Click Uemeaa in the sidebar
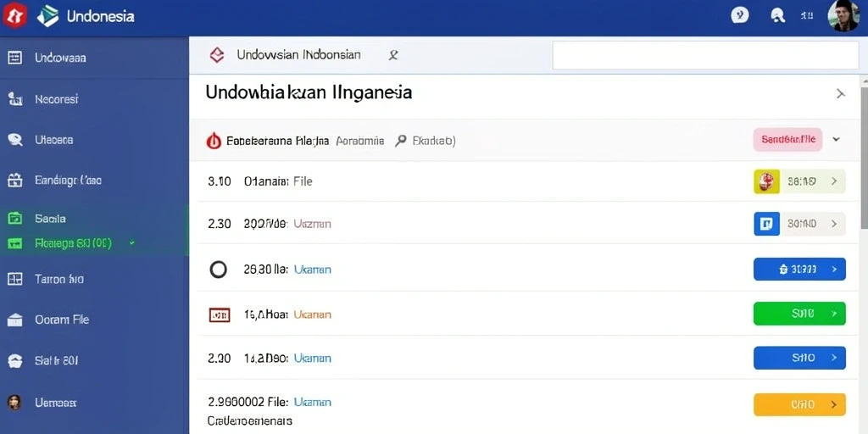Viewport: 868px width, 434px height. pos(55,403)
